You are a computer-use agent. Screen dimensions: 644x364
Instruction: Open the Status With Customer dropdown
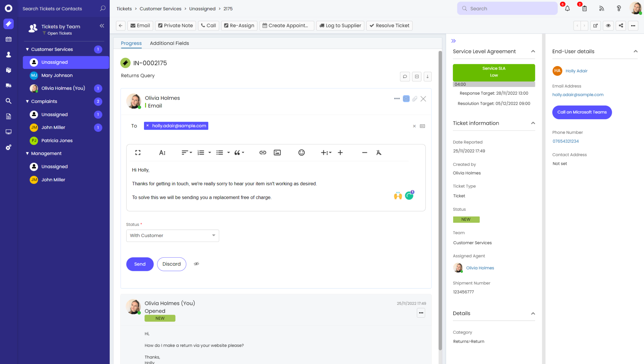click(x=173, y=236)
